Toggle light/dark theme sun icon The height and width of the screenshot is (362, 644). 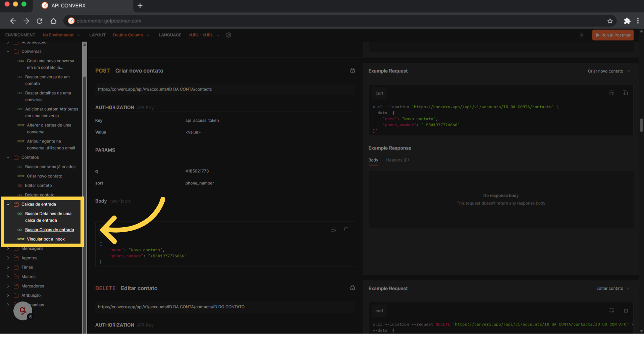[582, 35]
